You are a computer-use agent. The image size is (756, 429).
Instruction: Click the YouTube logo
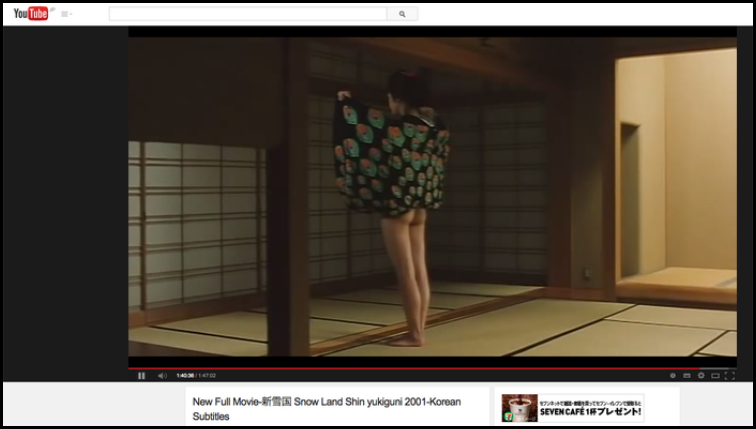tap(32, 14)
